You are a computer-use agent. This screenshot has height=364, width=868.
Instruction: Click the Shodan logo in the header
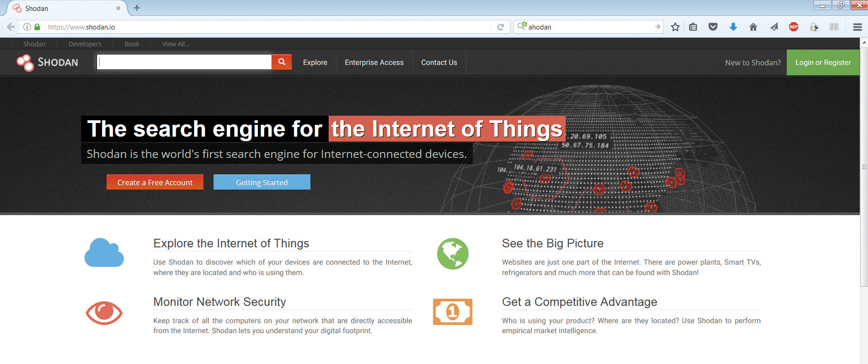click(x=48, y=63)
